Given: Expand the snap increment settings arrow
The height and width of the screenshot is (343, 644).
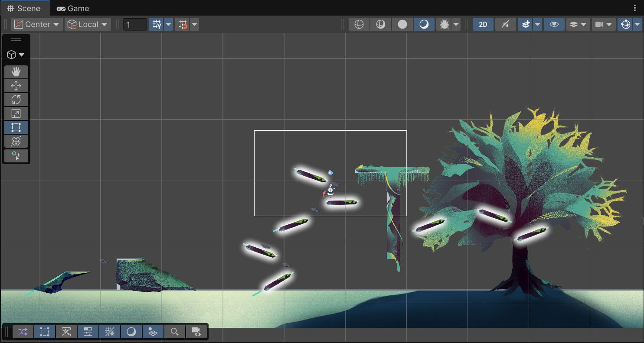Looking at the screenshot, I should click(x=195, y=24).
